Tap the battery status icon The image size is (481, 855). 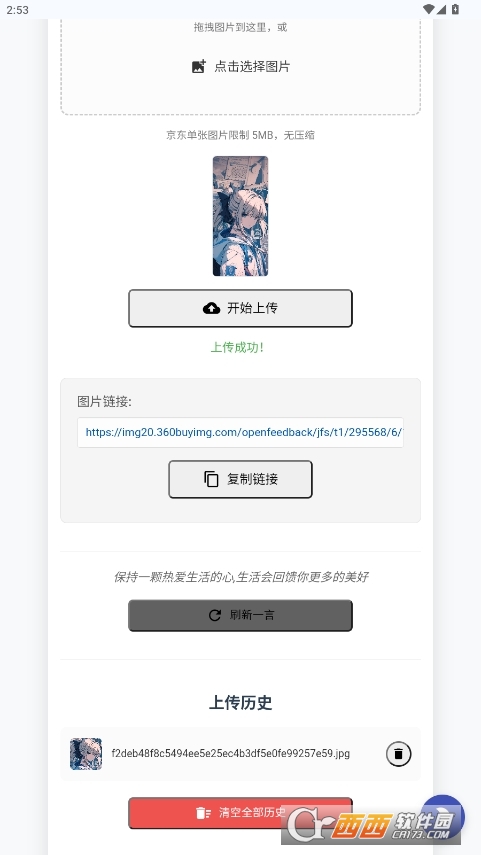pyautogui.click(x=455, y=9)
